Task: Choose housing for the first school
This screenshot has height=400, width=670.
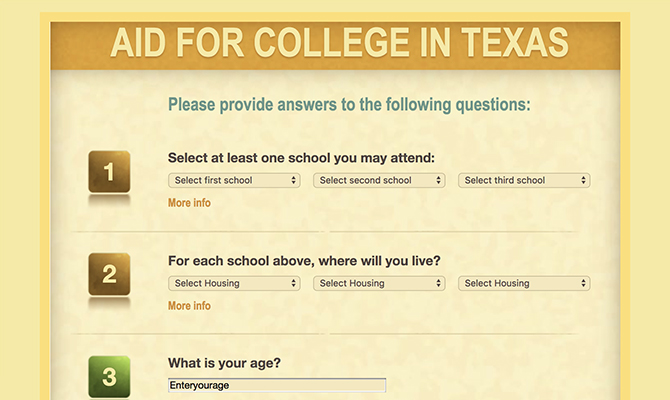Action: (234, 284)
